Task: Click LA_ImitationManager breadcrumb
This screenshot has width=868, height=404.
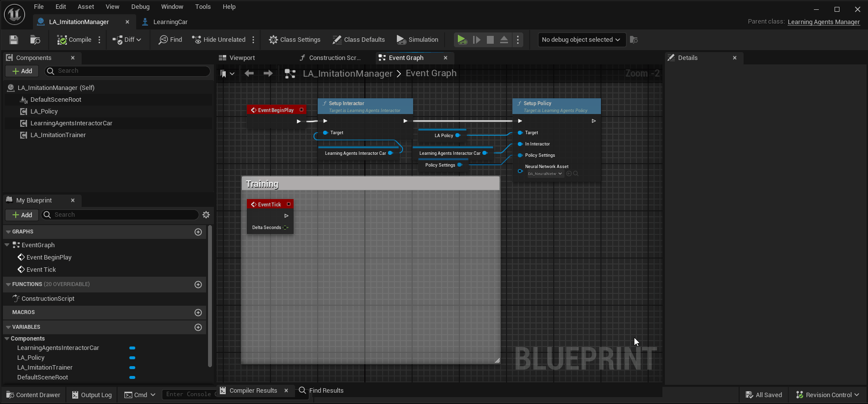Action: pos(348,74)
